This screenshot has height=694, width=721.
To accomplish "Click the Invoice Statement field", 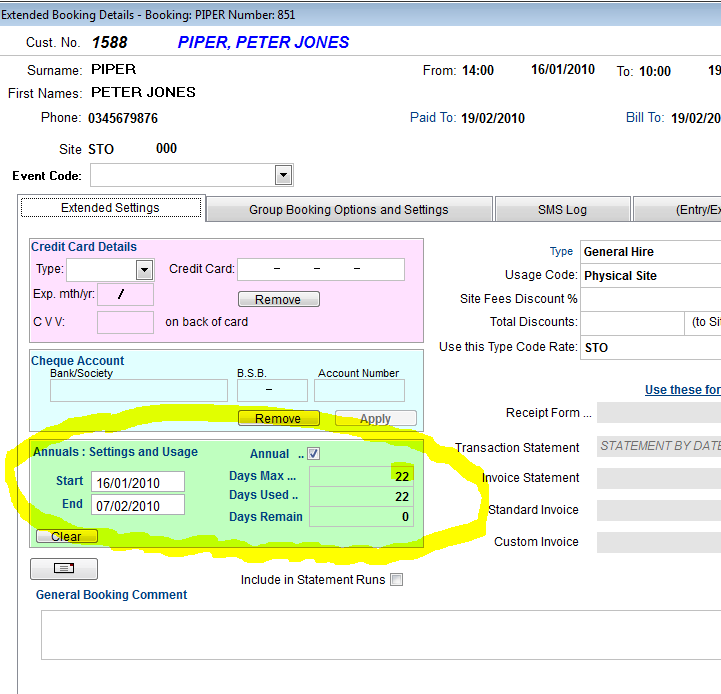I will [x=659, y=478].
